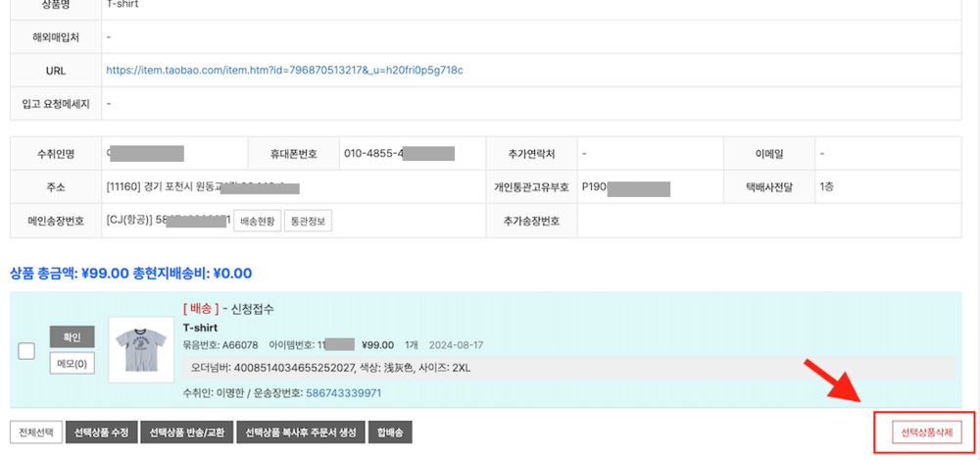Tick the T-shirt item checkbox

[x=26, y=352]
